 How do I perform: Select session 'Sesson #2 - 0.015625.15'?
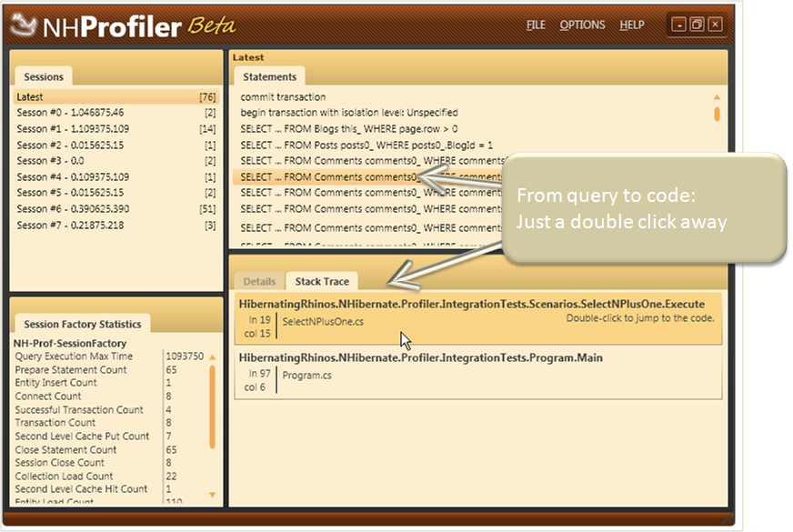tap(116, 146)
